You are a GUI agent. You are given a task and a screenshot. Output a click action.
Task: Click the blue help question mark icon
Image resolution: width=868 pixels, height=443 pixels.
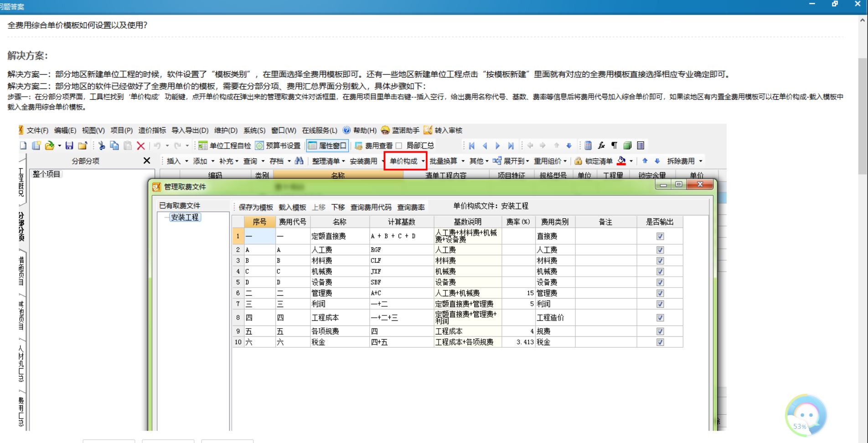pos(346,130)
